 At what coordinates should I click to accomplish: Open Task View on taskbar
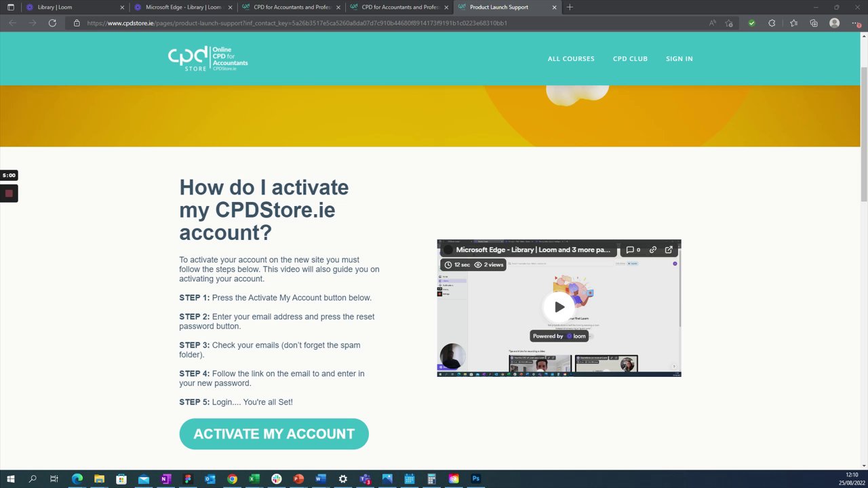(x=54, y=479)
